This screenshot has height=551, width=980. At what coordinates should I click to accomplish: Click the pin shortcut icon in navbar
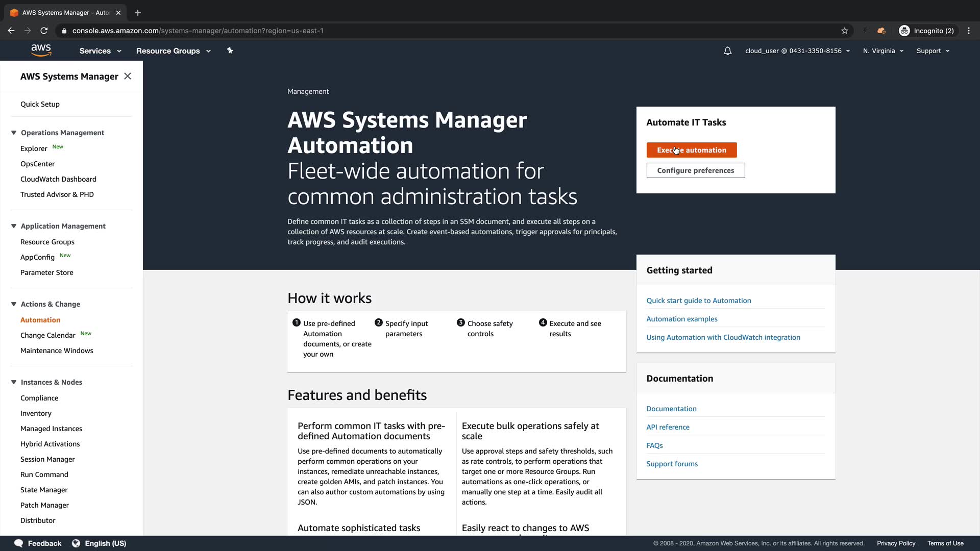click(x=230, y=51)
